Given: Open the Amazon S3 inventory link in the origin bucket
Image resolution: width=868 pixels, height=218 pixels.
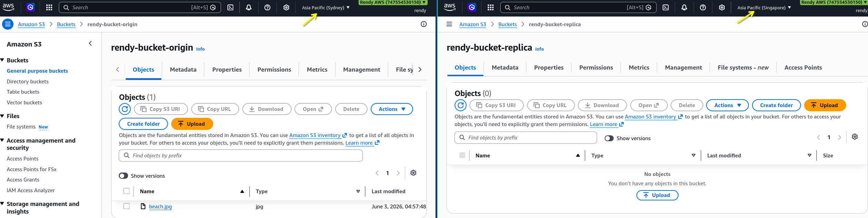Looking at the screenshot, I should click(318, 135).
